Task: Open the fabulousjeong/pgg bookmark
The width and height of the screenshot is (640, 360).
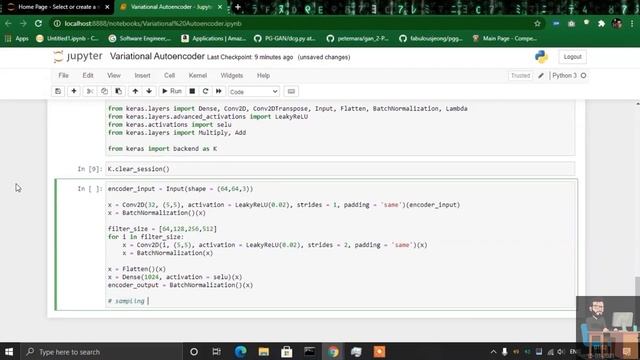Action: [431, 38]
